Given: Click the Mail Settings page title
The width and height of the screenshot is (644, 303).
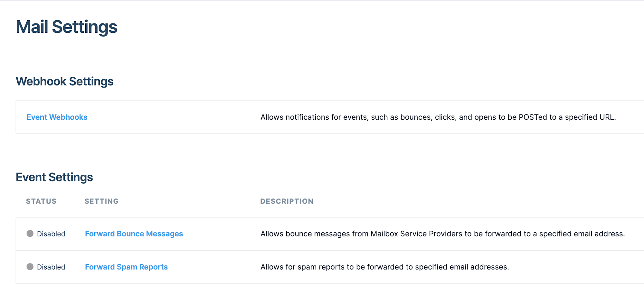Looking at the screenshot, I should point(66,27).
